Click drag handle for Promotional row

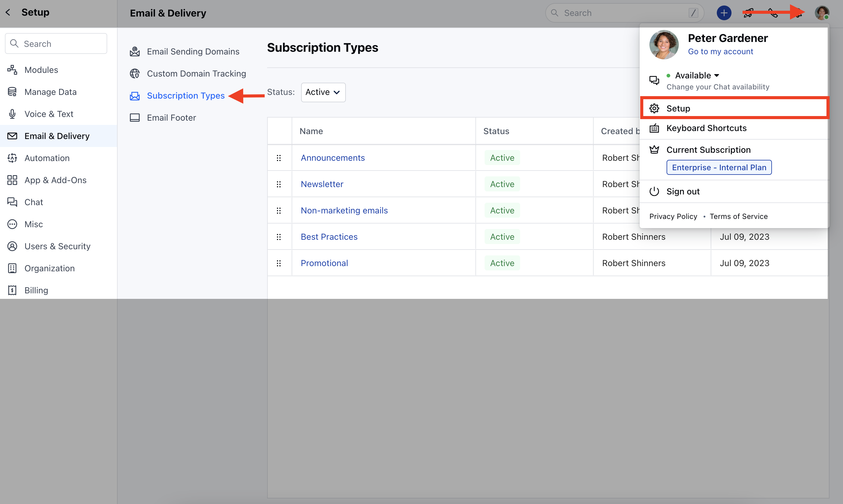(279, 263)
